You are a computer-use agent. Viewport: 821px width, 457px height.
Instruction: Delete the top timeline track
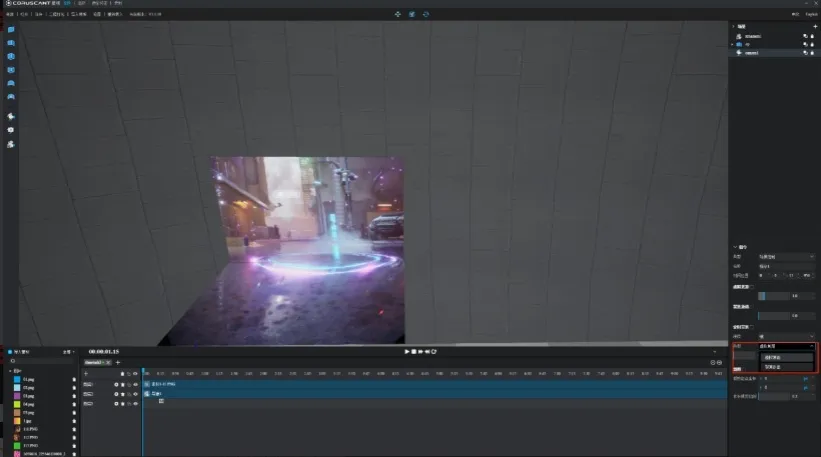[x=123, y=385]
